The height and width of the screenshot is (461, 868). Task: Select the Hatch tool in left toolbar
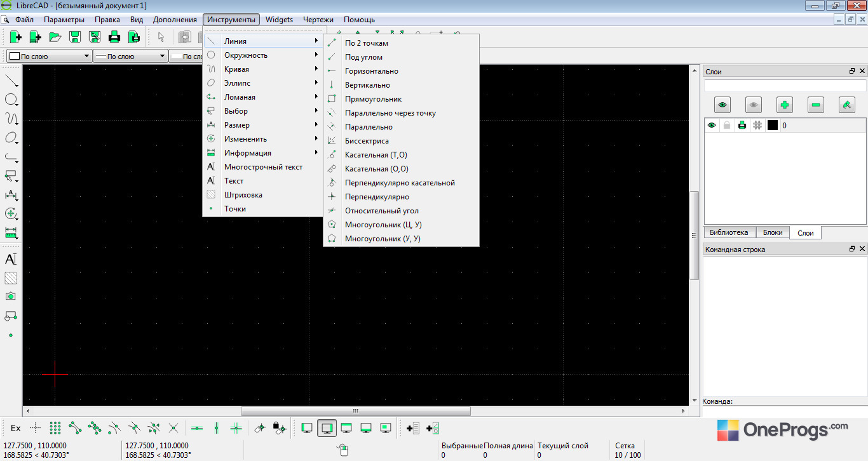click(11, 278)
